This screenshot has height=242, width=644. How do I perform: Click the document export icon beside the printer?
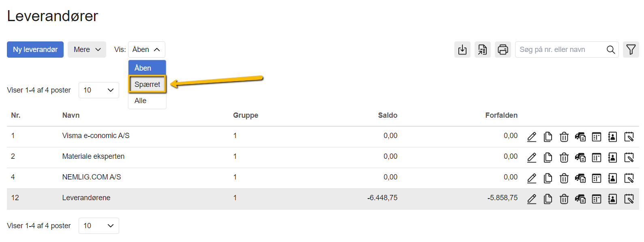point(483,50)
